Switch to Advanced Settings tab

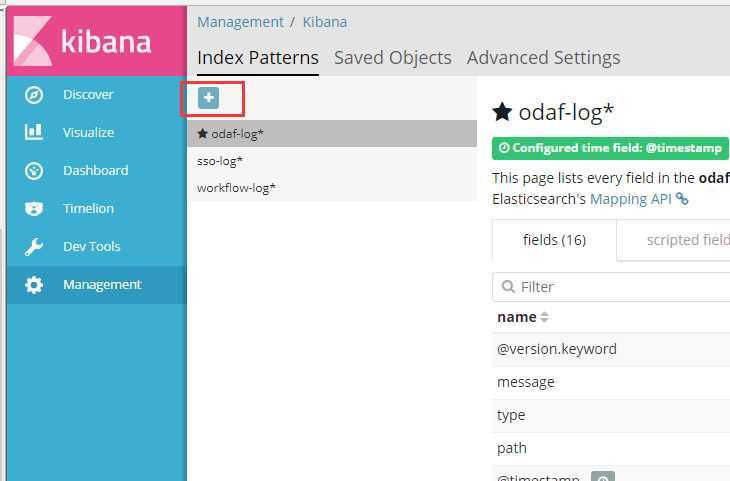point(543,58)
